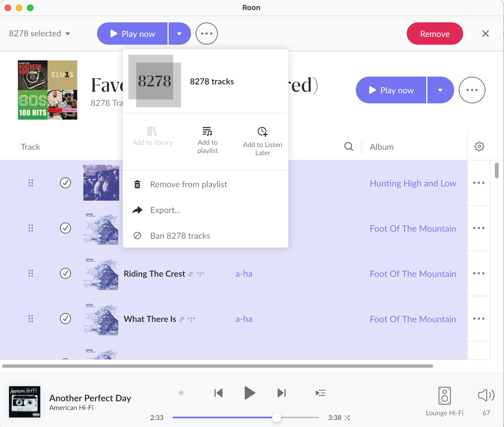Choose Ban 8278 tracks
The height and width of the screenshot is (427, 504).
(206, 236)
